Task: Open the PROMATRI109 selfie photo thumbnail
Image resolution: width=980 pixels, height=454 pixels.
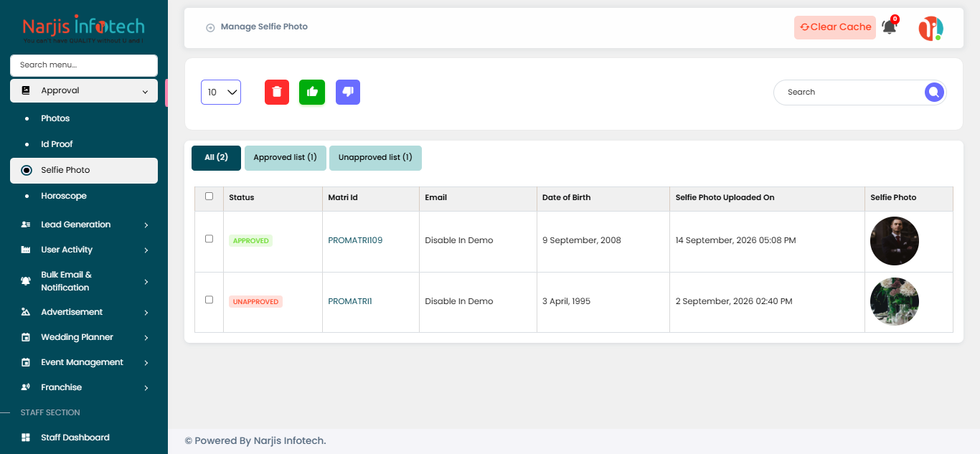Action: pos(895,241)
